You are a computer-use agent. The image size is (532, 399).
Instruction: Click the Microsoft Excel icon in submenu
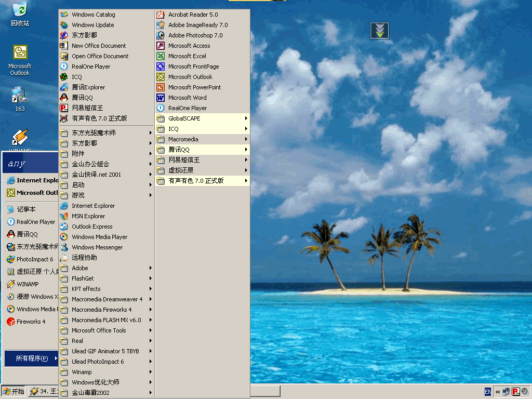161,56
